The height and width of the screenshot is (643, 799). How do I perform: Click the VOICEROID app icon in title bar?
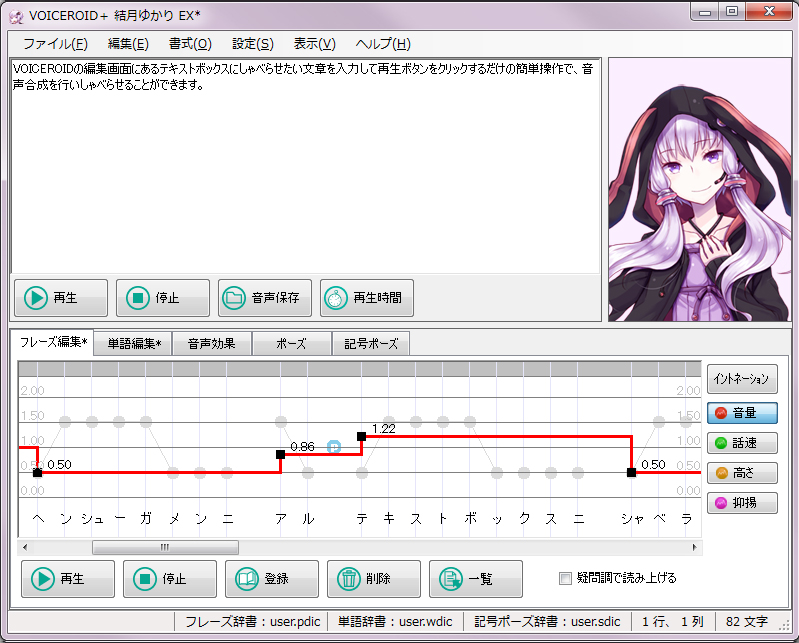coord(16,17)
